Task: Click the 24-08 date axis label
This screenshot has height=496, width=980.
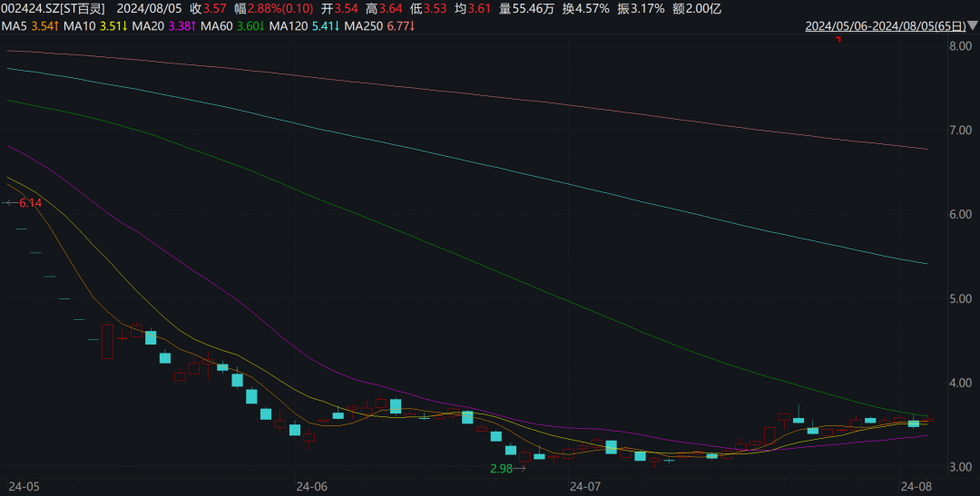Action: click(x=915, y=485)
